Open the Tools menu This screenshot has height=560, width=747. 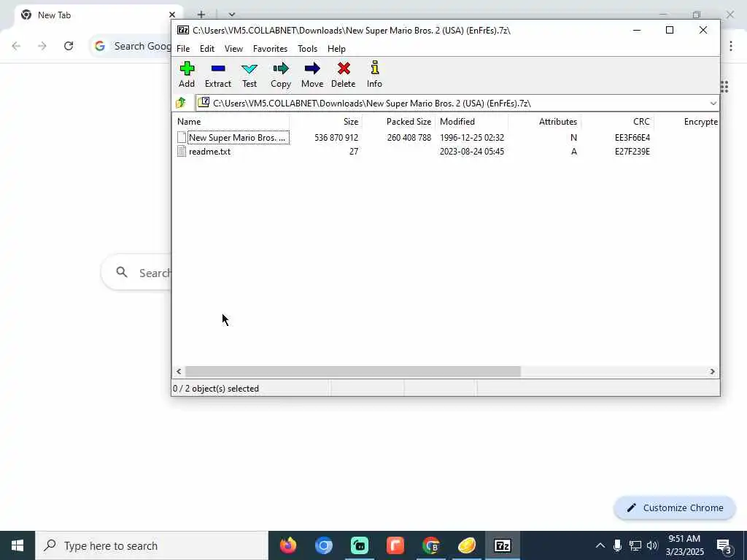coord(307,49)
